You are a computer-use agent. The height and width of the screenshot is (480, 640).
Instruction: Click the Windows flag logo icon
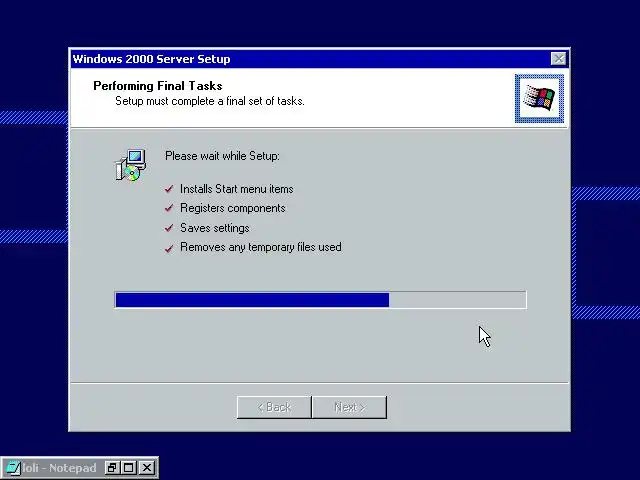[539, 98]
